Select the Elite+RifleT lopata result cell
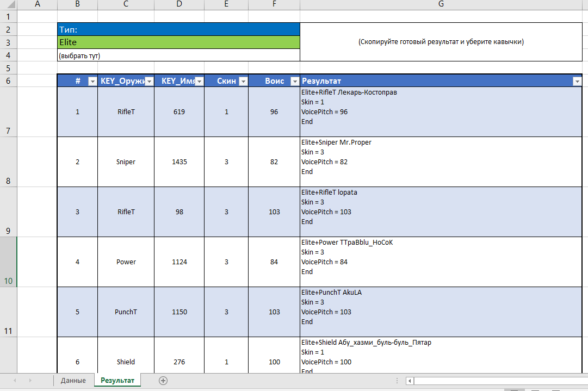Viewport: 588px width, 391px height. click(x=441, y=212)
